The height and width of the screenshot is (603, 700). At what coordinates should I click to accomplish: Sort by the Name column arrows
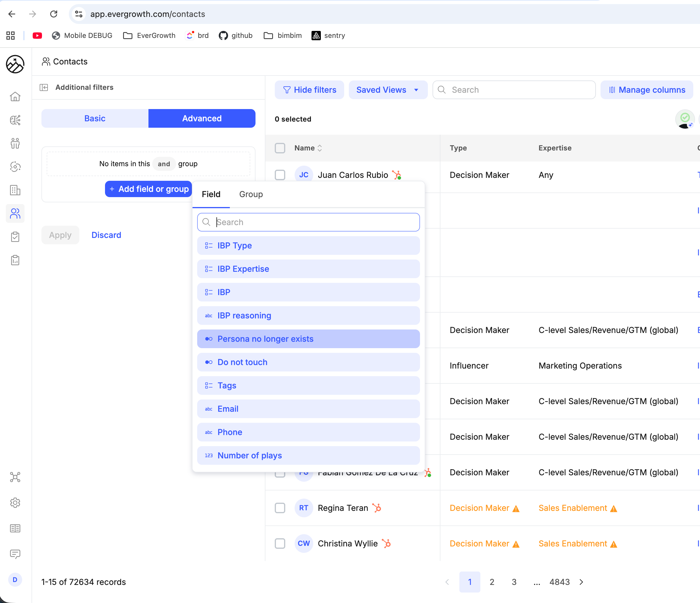(x=320, y=148)
